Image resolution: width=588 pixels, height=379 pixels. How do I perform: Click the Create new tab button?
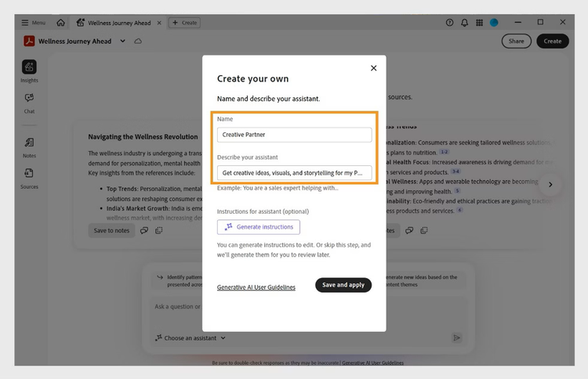point(184,23)
